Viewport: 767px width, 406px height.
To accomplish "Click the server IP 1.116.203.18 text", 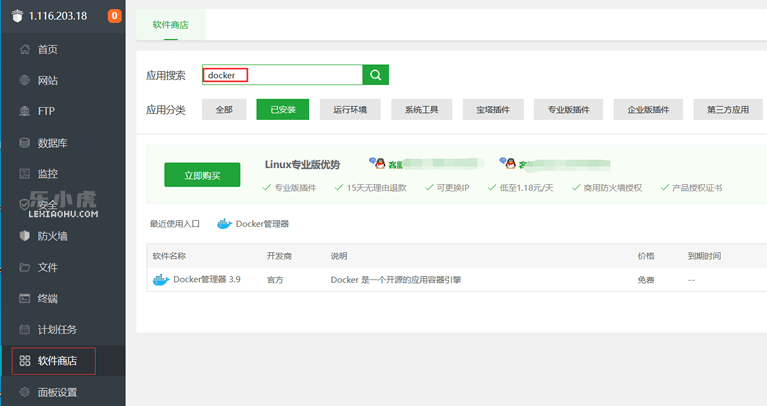I will (58, 16).
